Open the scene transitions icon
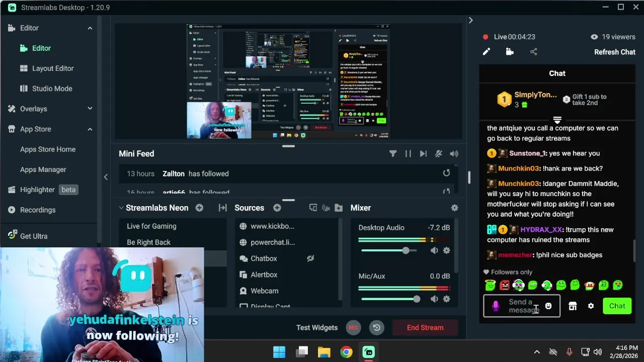This screenshot has width=644, height=362. (222, 208)
